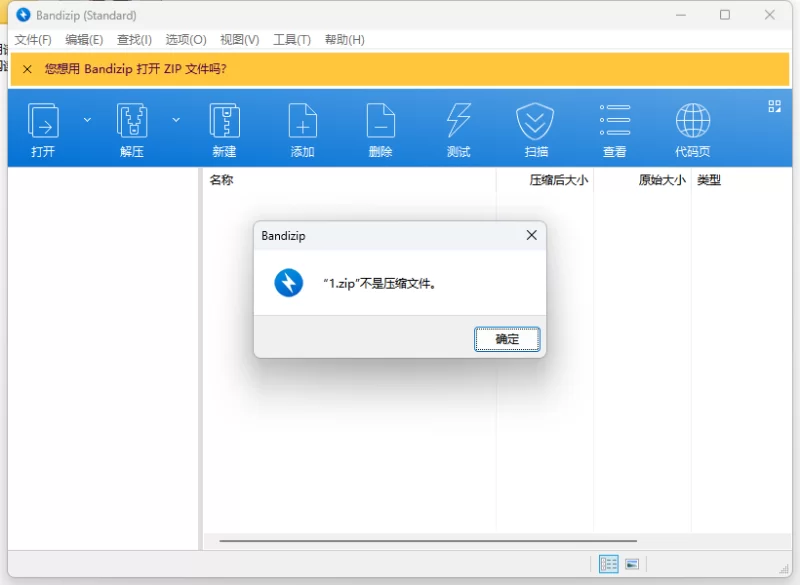Viewport: 800px width, 585px height.
Task: Minimize the Bandizip window
Action: pyautogui.click(x=681, y=15)
